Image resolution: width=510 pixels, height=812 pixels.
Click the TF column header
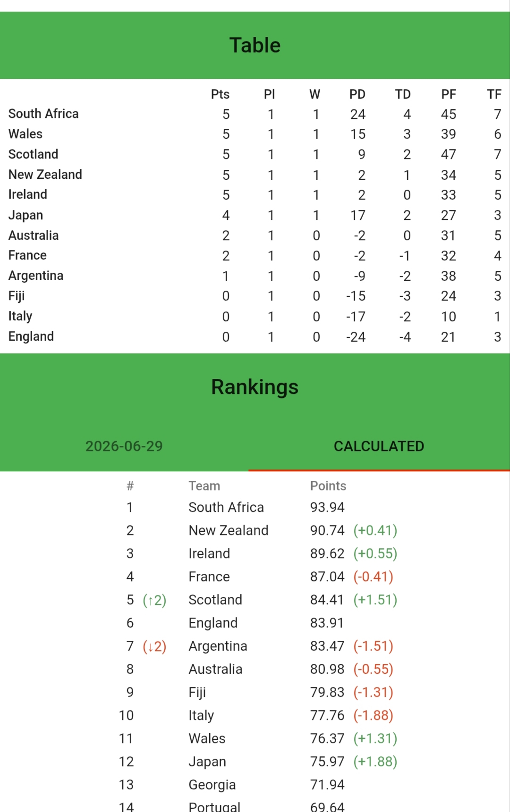point(494,94)
